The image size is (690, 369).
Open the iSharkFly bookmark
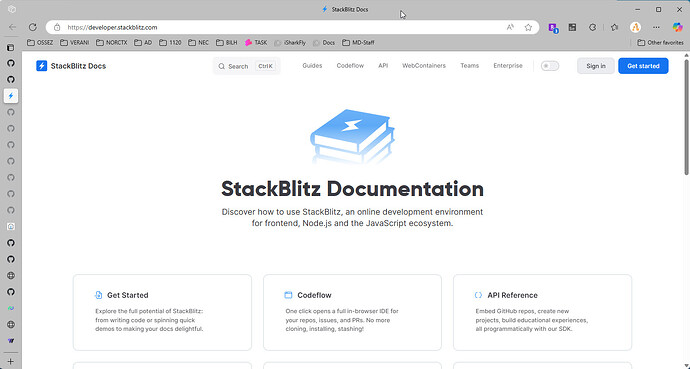pyautogui.click(x=290, y=43)
